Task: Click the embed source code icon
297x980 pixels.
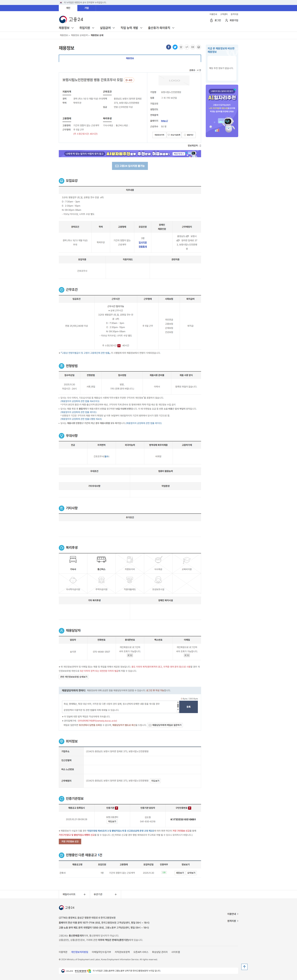Action: click(187, 47)
